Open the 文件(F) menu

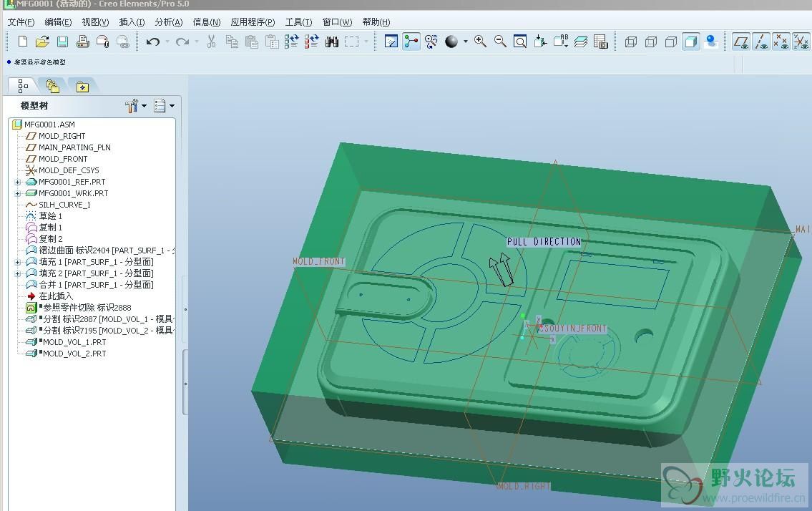coord(21,21)
